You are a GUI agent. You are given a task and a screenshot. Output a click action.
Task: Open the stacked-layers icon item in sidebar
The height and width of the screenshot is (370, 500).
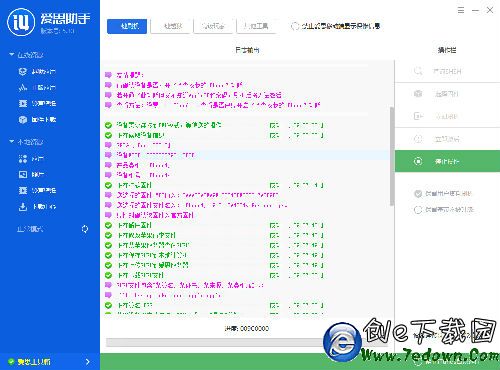click(37, 71)
